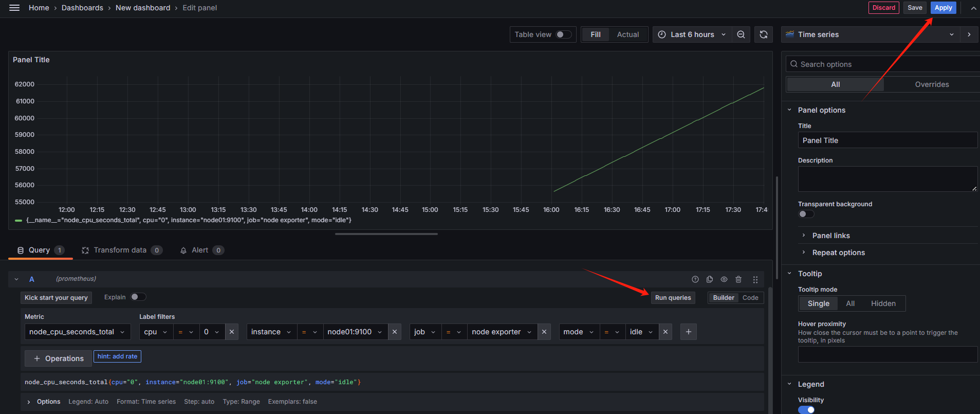
Task: Open the node exporter value dropdown
Action: pyautogui.click(x=502, y=332)
